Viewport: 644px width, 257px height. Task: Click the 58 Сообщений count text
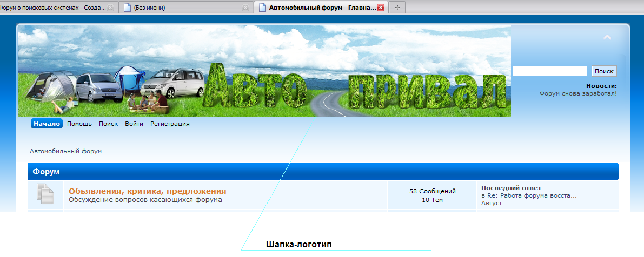(x=433, y=191)
